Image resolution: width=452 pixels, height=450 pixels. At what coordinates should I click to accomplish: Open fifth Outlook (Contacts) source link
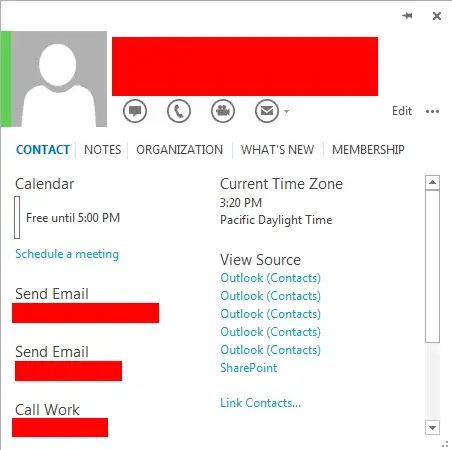270,350
